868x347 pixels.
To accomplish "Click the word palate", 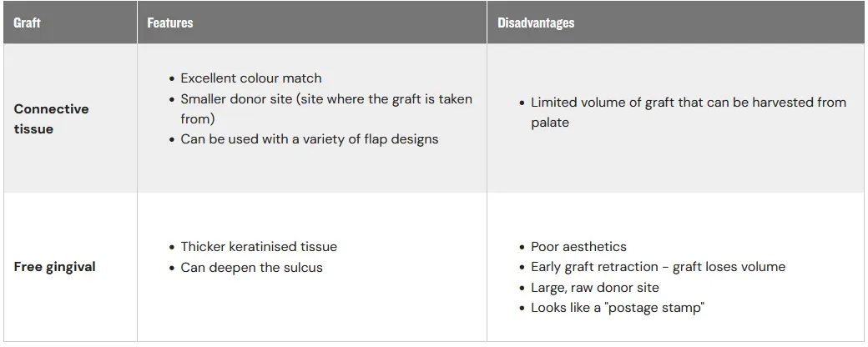I will point(550,123).
